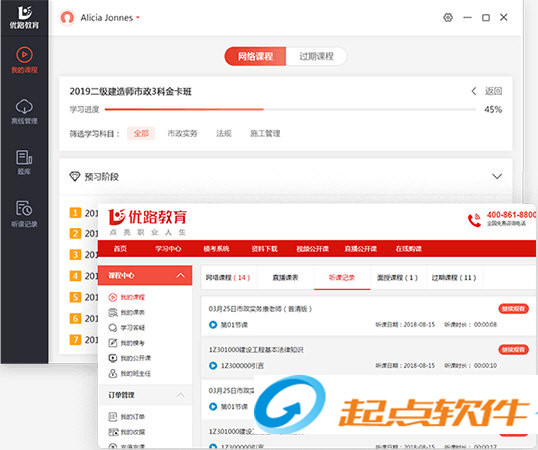Image resolution: width=538 pixels, height=450 pixels.
Task: Open the settings gear in title bar
Action: point(448,17)
